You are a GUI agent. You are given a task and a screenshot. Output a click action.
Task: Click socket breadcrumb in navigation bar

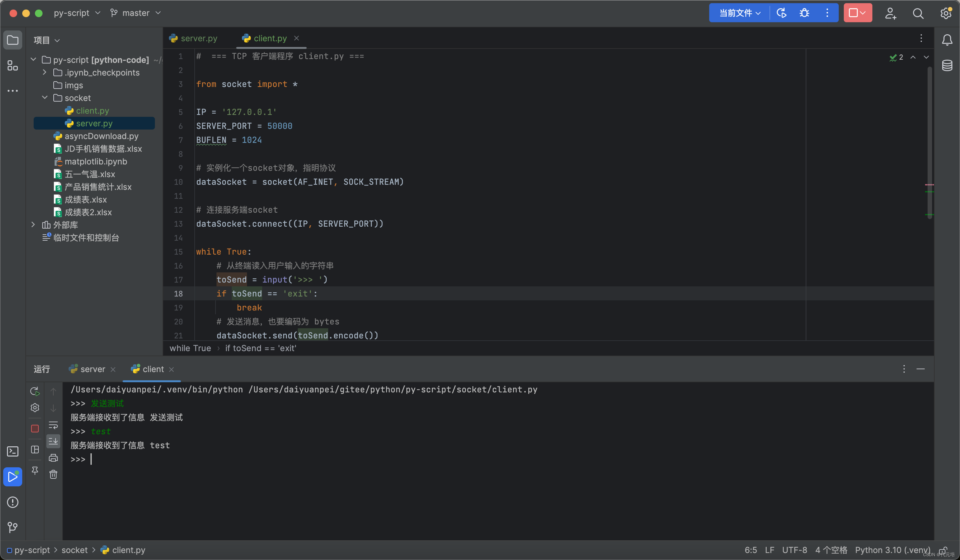74,550
